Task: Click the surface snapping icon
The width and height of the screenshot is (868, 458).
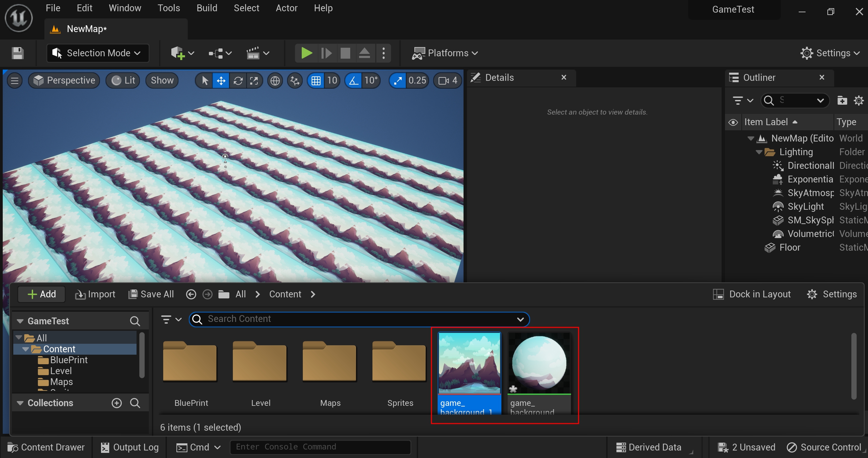Action: [x=295, y=81]
